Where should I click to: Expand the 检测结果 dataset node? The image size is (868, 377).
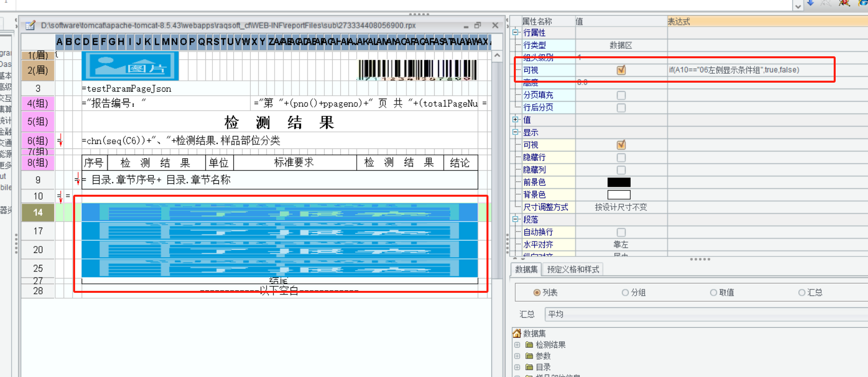click(x=517, y=345)
